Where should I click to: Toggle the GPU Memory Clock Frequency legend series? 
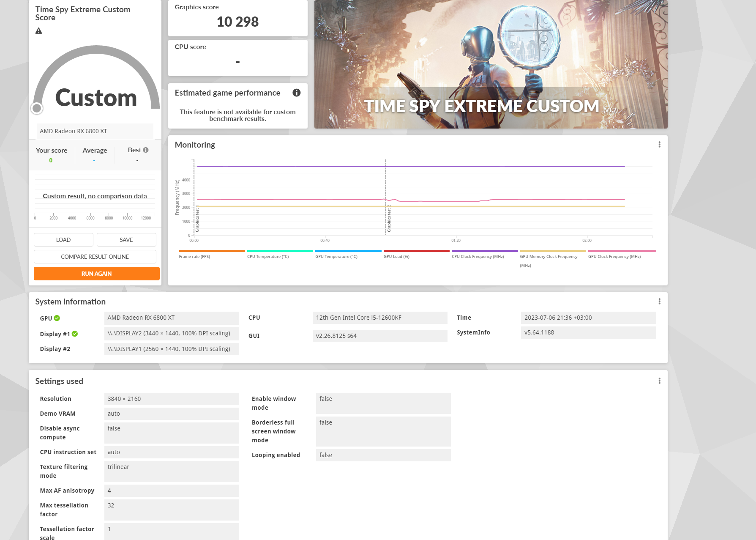point(553,258)
